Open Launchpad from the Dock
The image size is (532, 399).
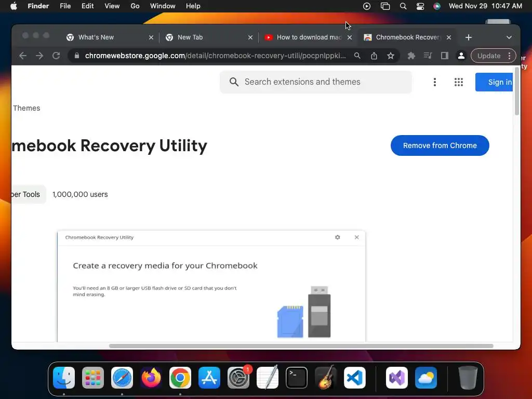[x=93, y=378]
